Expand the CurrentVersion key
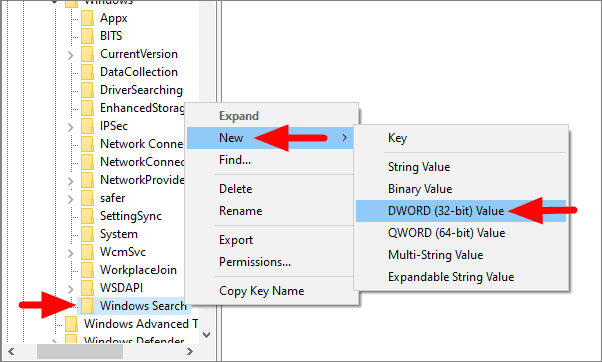602x362 pixels. pyautogui.click(x=71, y=55)
